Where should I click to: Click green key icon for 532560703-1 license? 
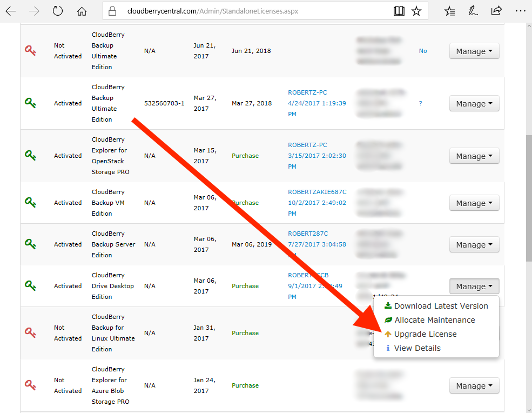[x=31, y=103]
